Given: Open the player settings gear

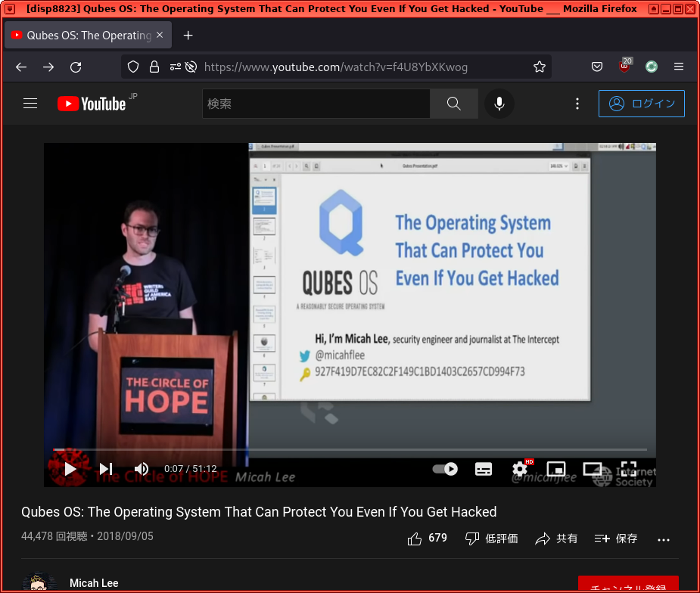Looking at the screenshot, I should click(520, 469).
